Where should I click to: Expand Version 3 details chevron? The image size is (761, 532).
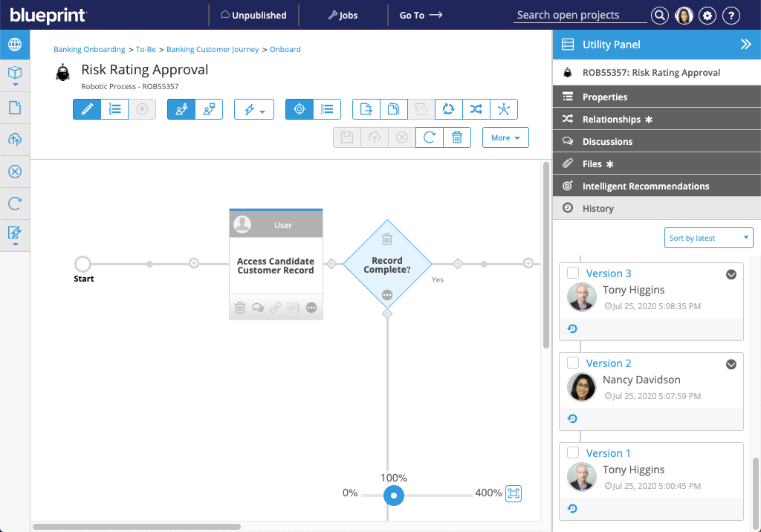[731, 274]
